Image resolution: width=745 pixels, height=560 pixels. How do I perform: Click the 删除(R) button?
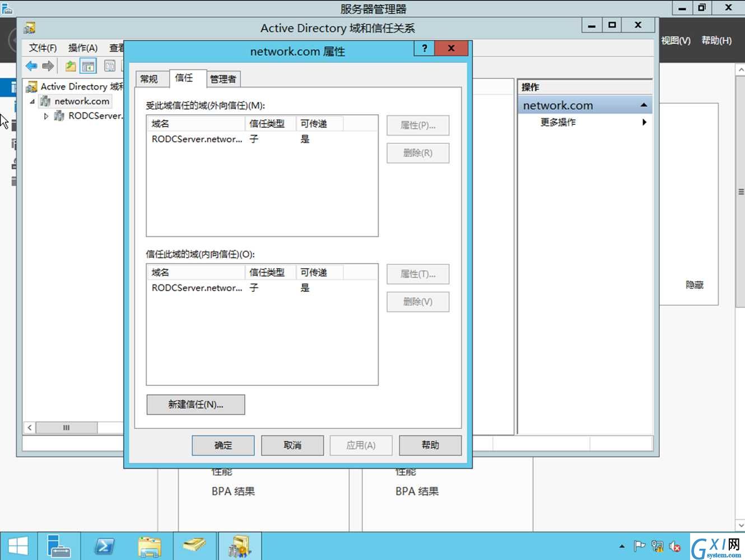418,153
